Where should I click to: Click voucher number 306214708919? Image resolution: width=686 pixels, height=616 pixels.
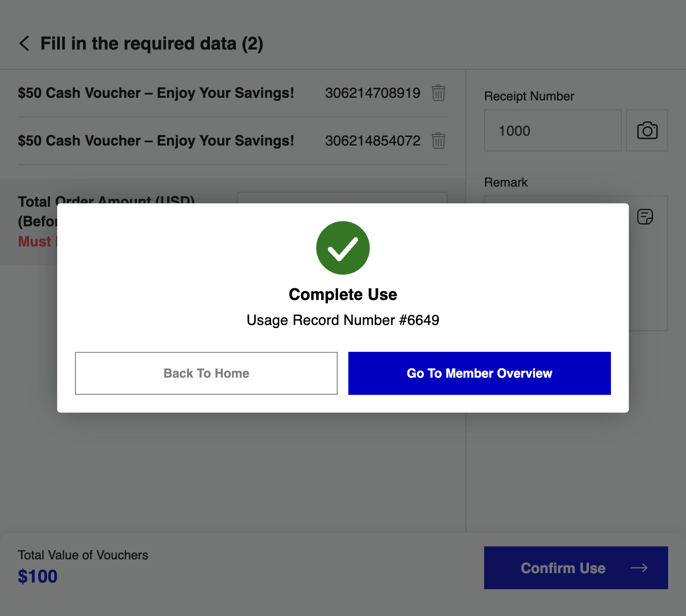pyautogui.click(x=372, y=93)
